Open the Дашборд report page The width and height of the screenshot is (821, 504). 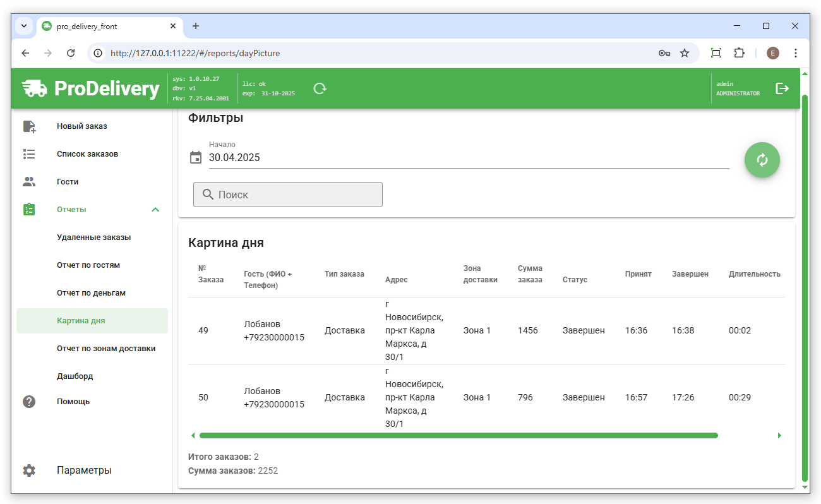[75, 376]
